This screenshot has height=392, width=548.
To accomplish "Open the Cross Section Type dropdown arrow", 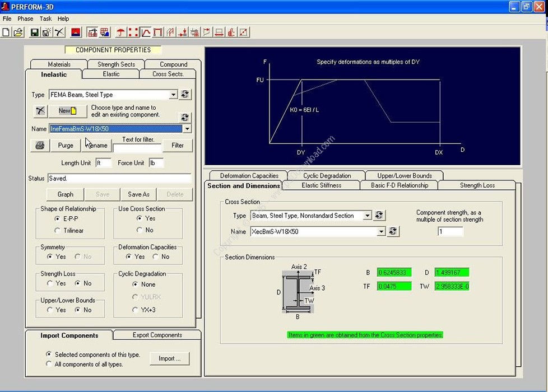I will [368, 216].
